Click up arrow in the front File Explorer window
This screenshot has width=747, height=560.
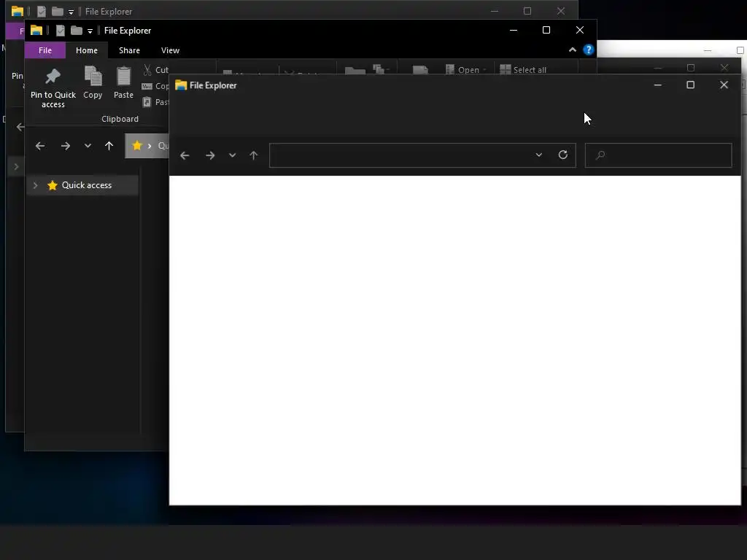pyautogui.click(x=253, y=155)
